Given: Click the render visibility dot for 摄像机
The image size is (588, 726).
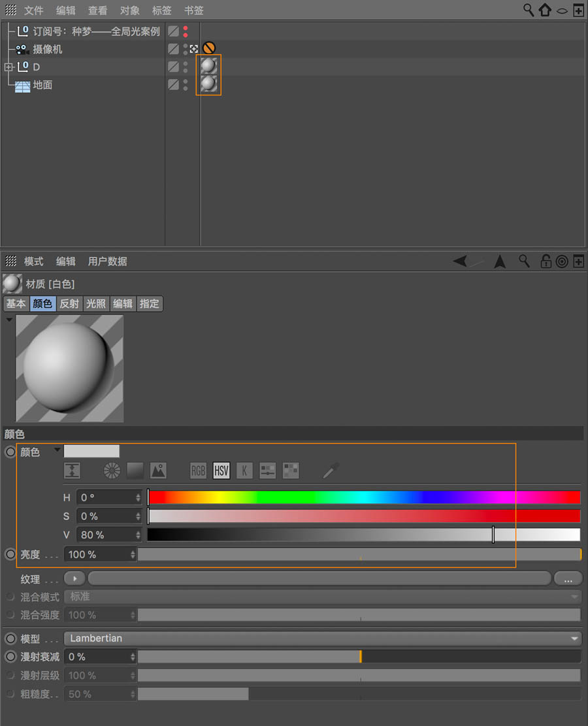Looking at the screenshot, I should pyautogui.click(x=186, y=52).
